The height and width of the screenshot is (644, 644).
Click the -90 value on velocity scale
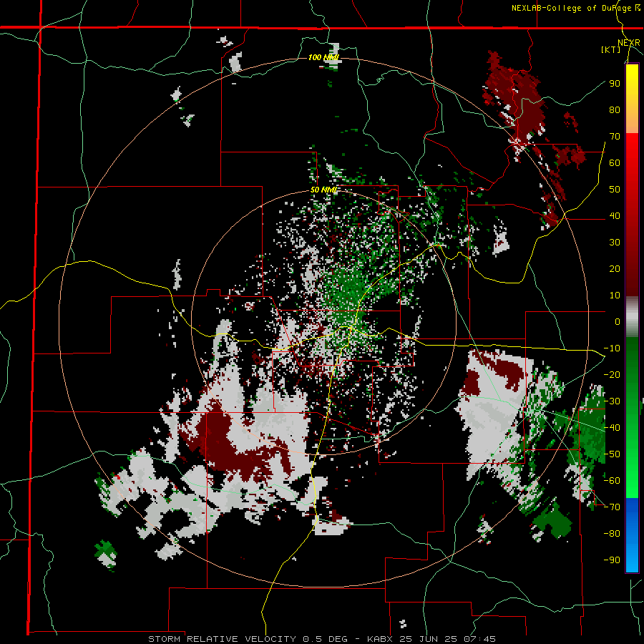tap(612, 560)
